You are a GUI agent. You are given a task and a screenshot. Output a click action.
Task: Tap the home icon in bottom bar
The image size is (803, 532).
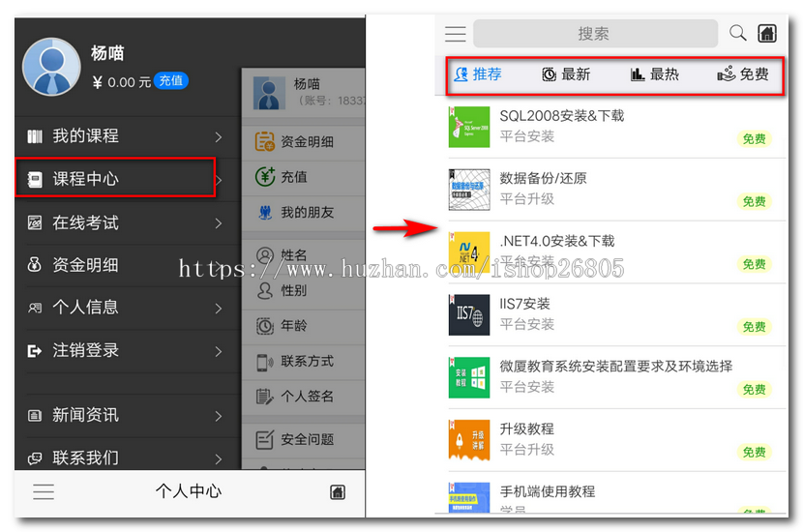338,491
